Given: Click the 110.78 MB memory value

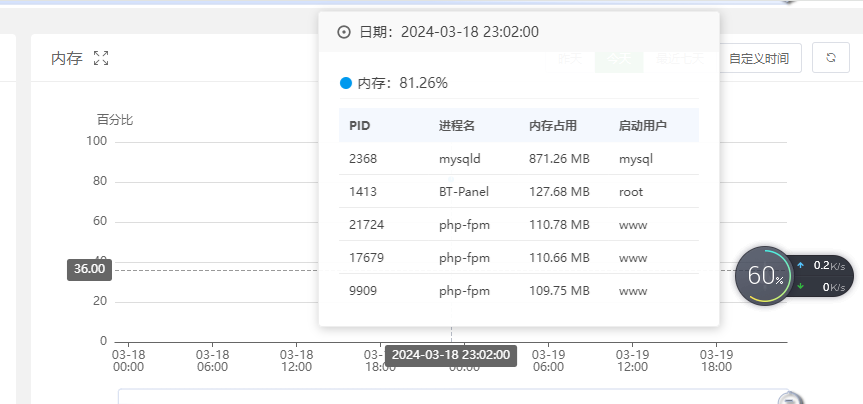Looking at the screenshot, I should tap(559, 225).
